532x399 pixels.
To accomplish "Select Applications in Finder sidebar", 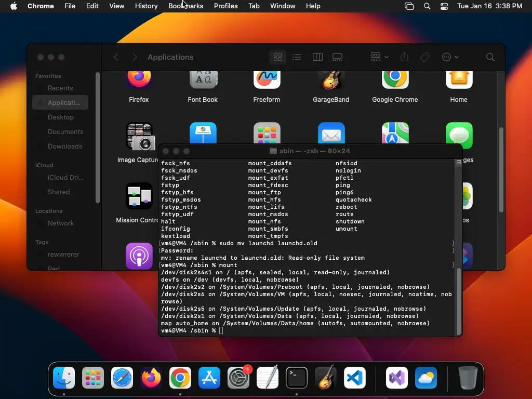I will pos(60,102).
